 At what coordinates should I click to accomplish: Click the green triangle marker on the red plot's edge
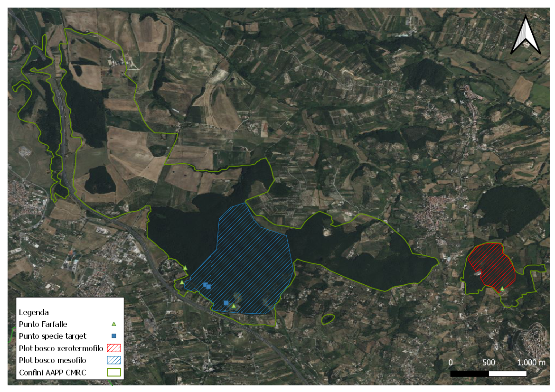[x=502, y=289]
